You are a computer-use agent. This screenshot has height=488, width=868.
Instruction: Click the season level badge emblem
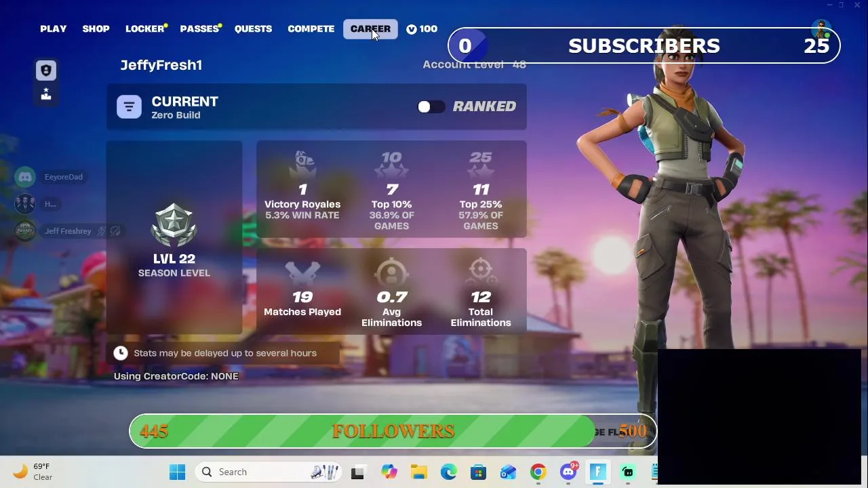tap(174, 225)
